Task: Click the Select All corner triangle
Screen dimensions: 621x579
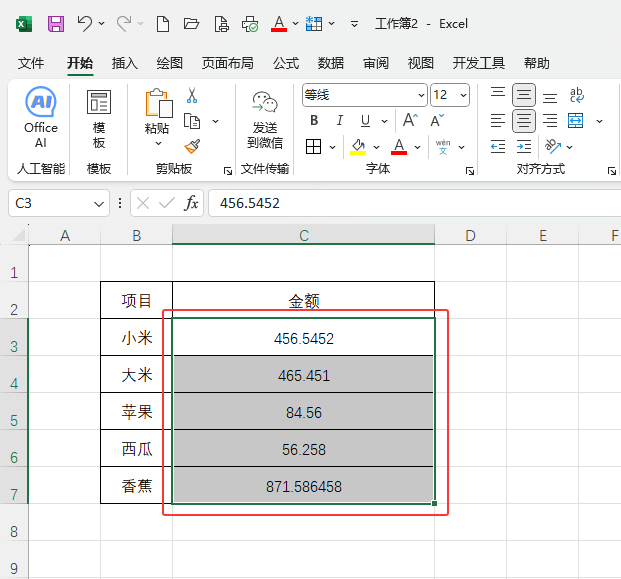Action: point(19,236)
